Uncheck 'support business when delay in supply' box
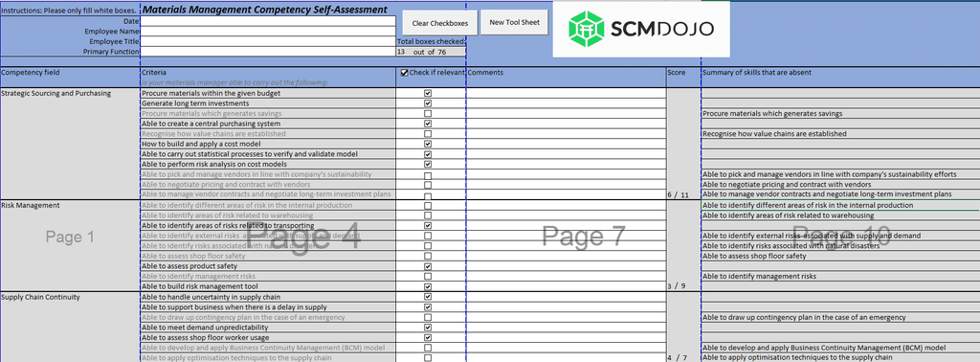The width and height of the screenshot is (980, 362). tap(428, 307)
